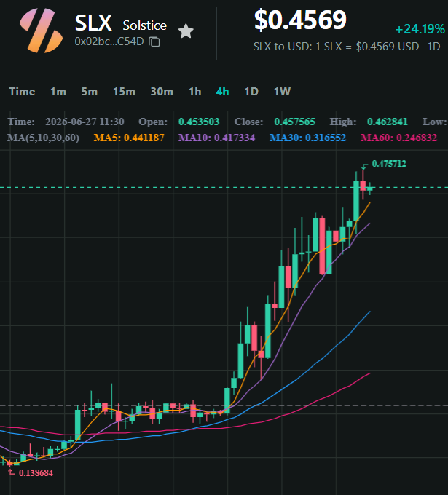Switch chart to the 1m interval

[x=58, y=92]
